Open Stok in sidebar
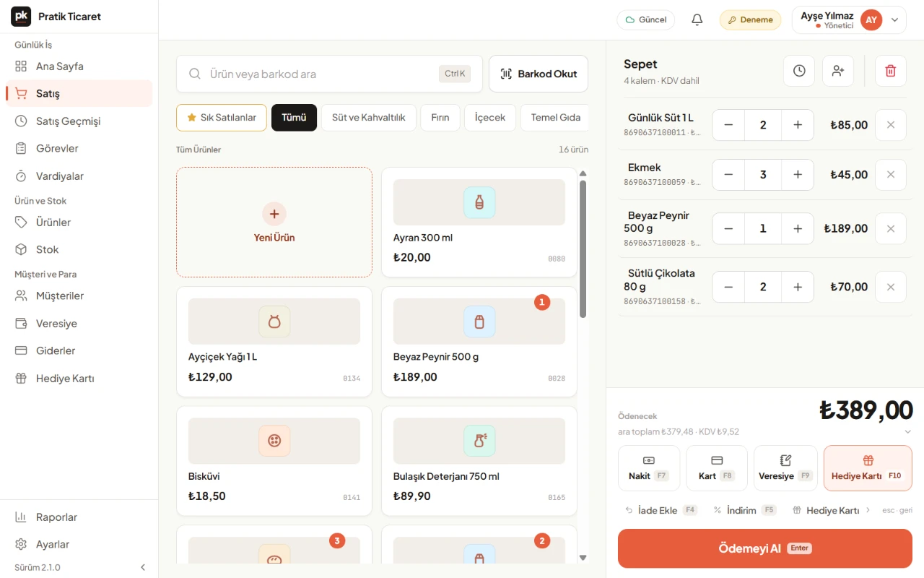The width and height of the screenshot is (924, 578). pos(79,250)
